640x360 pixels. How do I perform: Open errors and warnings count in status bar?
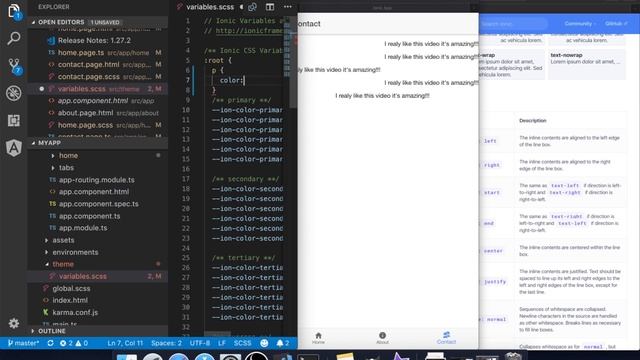[x=74, y=343]
